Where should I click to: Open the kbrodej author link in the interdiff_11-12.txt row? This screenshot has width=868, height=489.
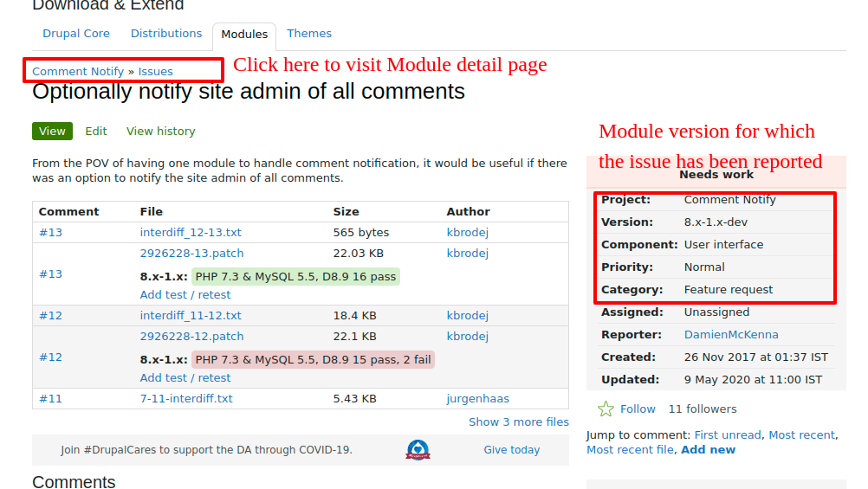[x=467, y=315]
